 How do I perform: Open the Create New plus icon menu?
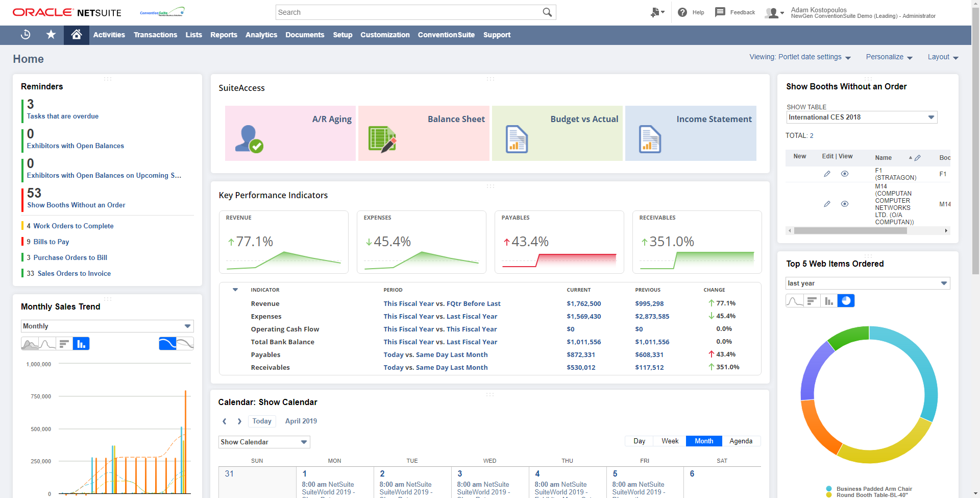pos(657,12)
